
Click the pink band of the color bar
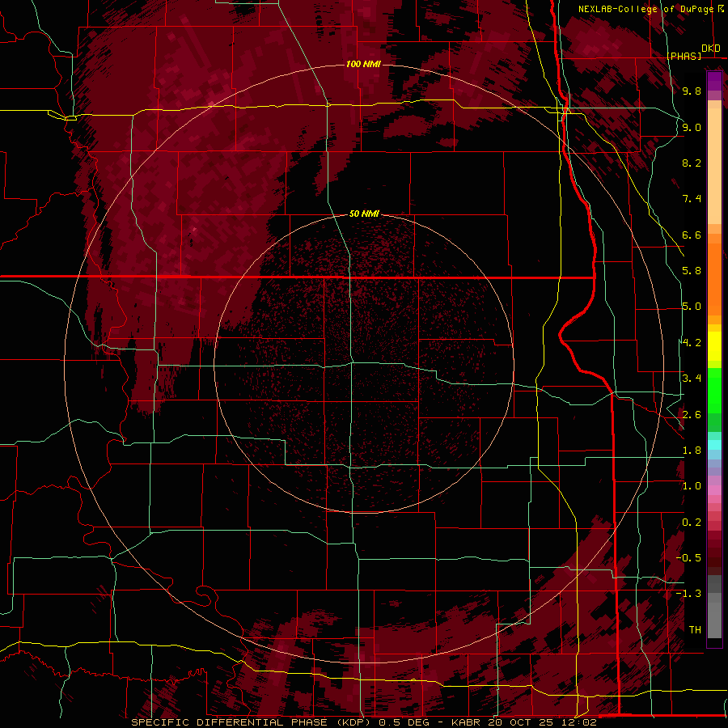click(x=714, y=490)
